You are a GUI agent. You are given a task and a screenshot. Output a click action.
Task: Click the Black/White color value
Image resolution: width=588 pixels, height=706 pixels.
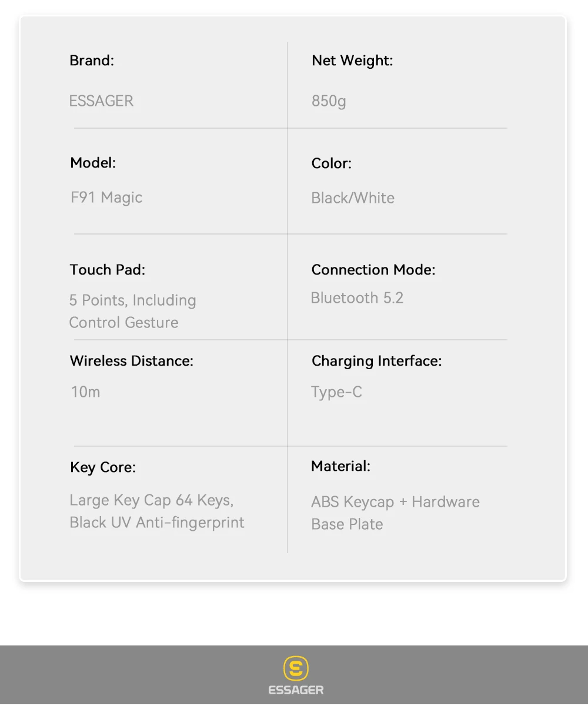point(353,198)
